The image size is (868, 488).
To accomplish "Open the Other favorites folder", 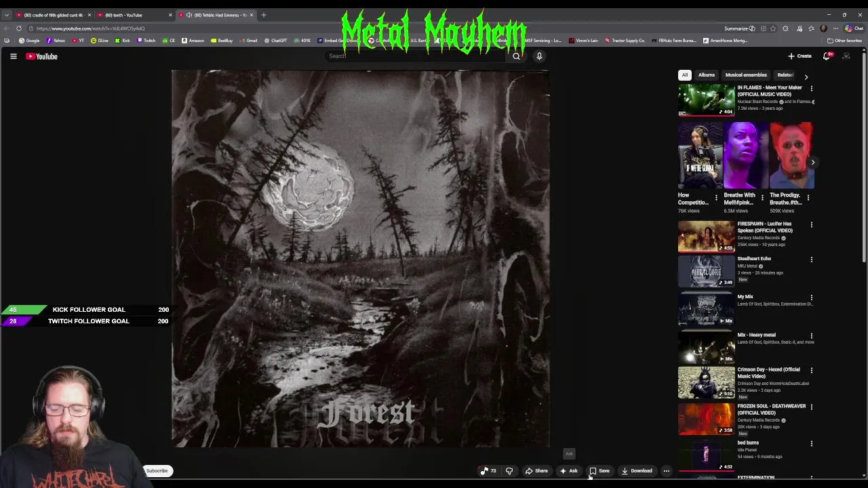I will [844, 41].
